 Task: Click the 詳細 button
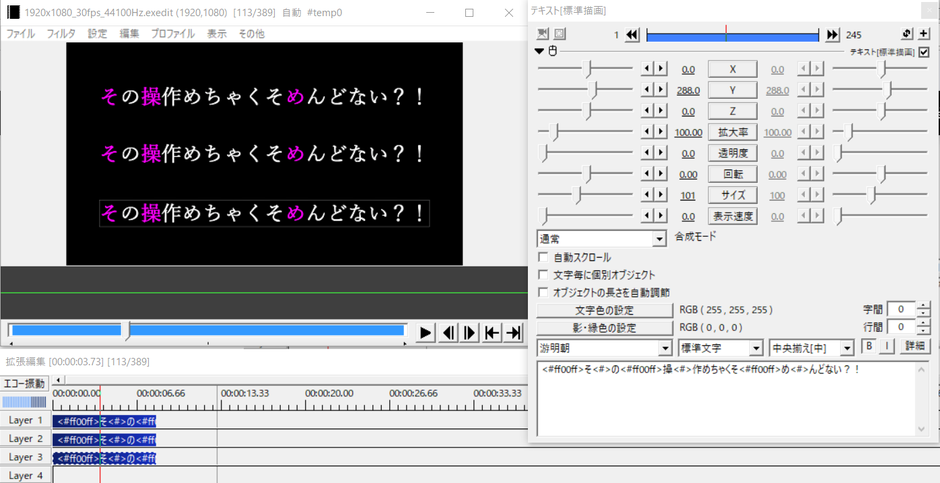click(915, 346)
